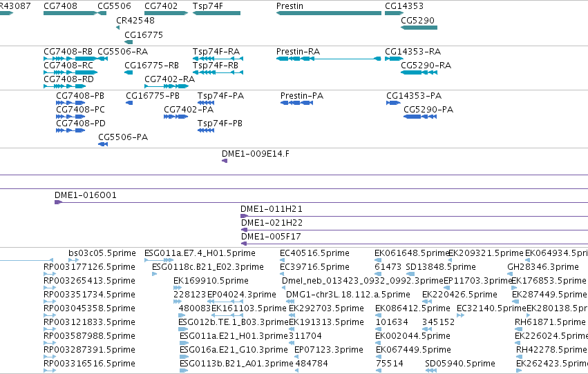Select the CG5290-PA protein feature
Screen dimensions: 588x374
coord(420,117)
